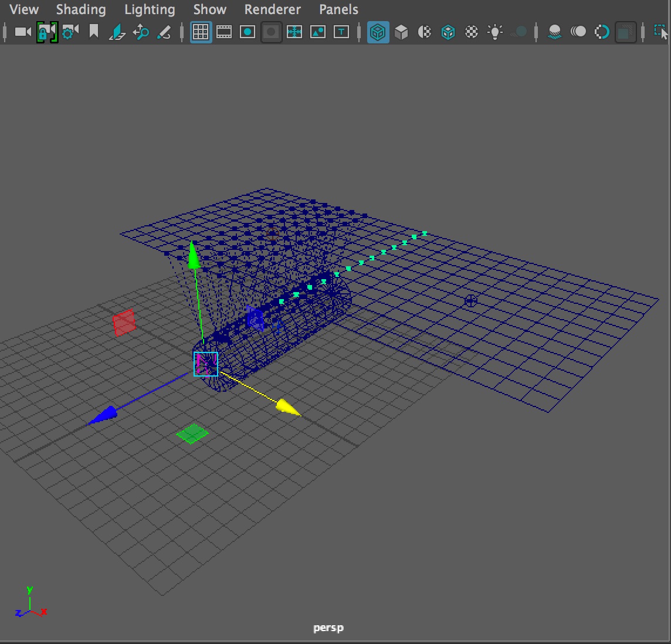Toggle viewport Grid display off

[x=201, y=32]
